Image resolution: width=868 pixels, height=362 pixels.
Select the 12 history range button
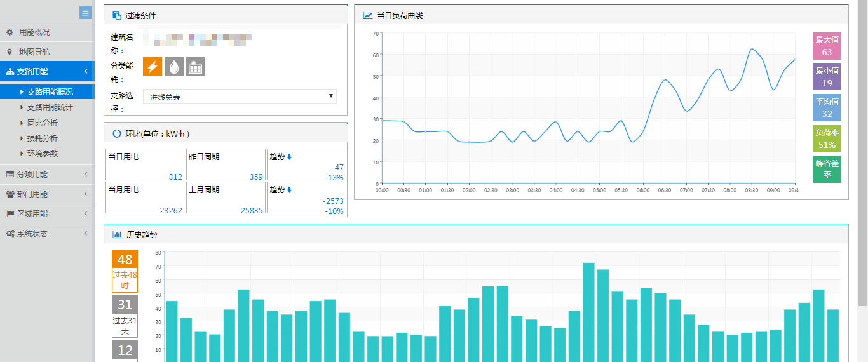(125, 351)
